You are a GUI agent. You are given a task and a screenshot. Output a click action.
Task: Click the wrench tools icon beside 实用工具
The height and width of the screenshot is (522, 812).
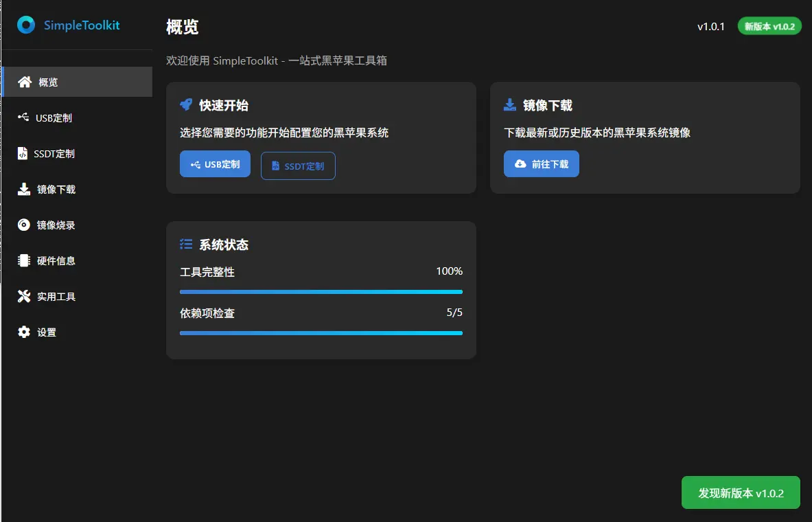[x=24, y=296]
